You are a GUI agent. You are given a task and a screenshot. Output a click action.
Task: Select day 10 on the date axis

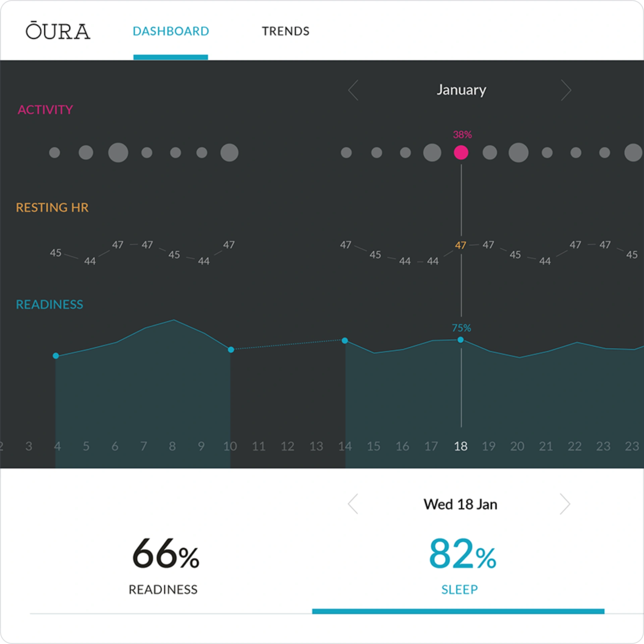pyautogui.click(x=230, y=446)
